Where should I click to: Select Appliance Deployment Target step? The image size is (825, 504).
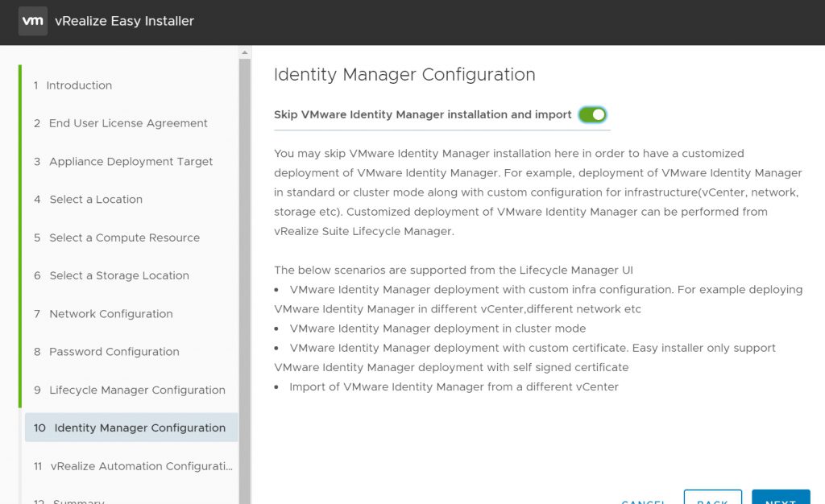[123, 161]
